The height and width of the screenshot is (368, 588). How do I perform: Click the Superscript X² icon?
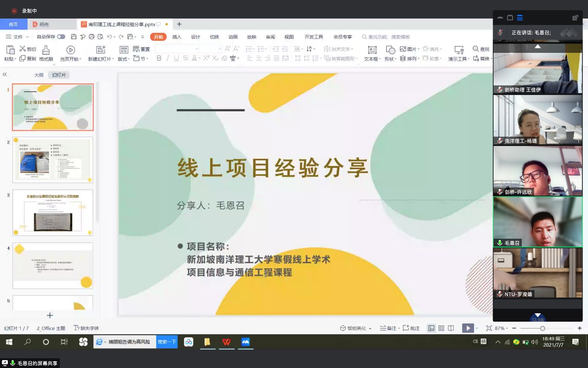206,58
